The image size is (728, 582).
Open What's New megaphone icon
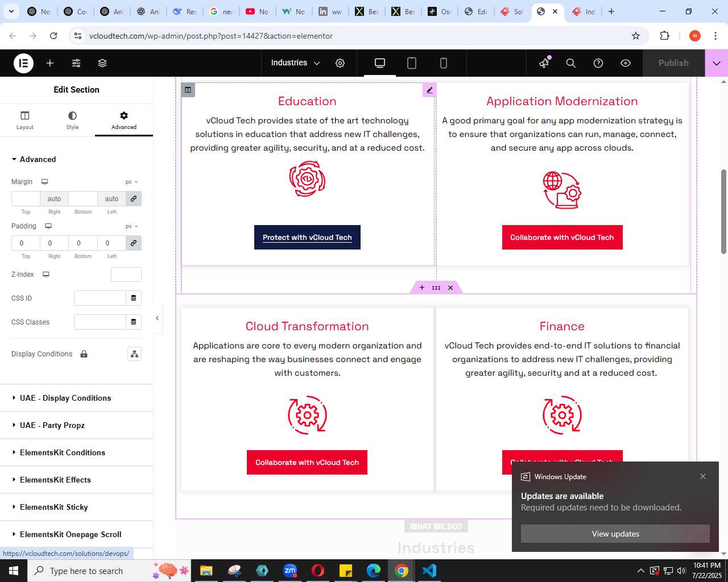pos(545,63)
